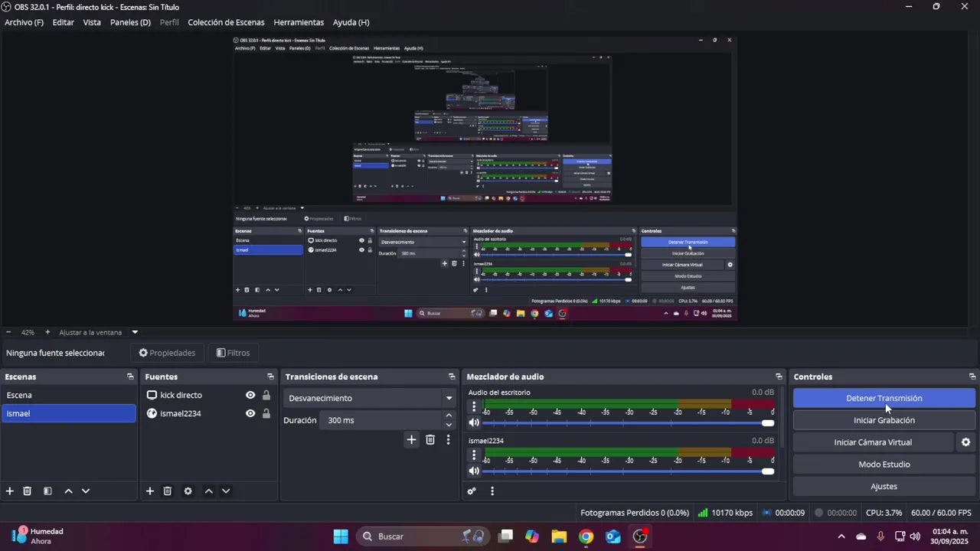Adjust ismael2234 volume slider
The height and width of the screenshot is (551, 980).
click(x=629, y=471)
